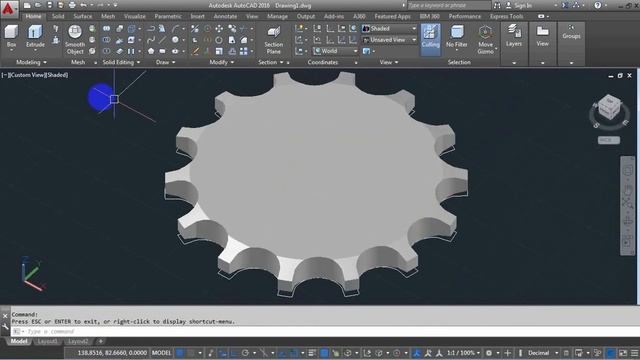The image size is (640, 360).
Task: Open the Decimal units dropdown
Action: click(x=543, y=353)
